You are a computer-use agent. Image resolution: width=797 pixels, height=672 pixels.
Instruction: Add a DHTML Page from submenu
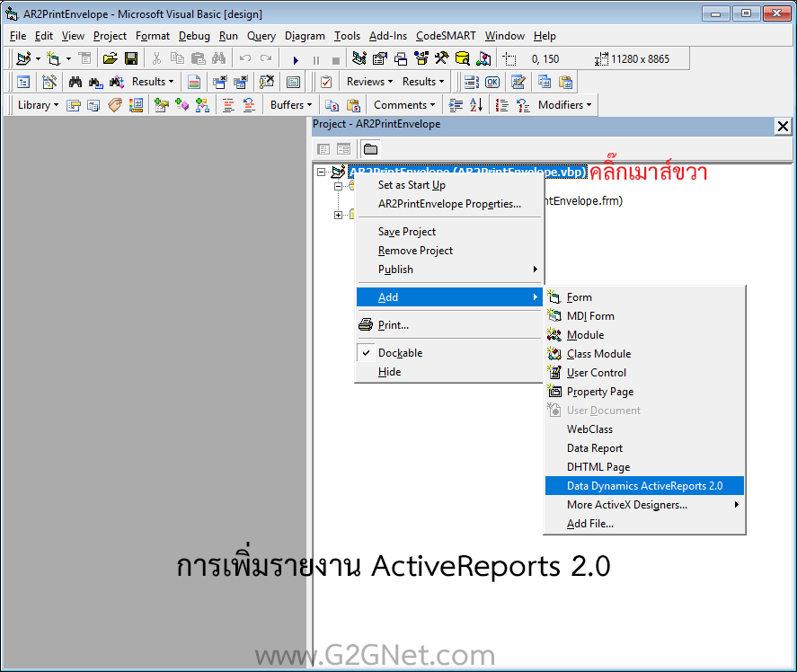tap(644, 467)
